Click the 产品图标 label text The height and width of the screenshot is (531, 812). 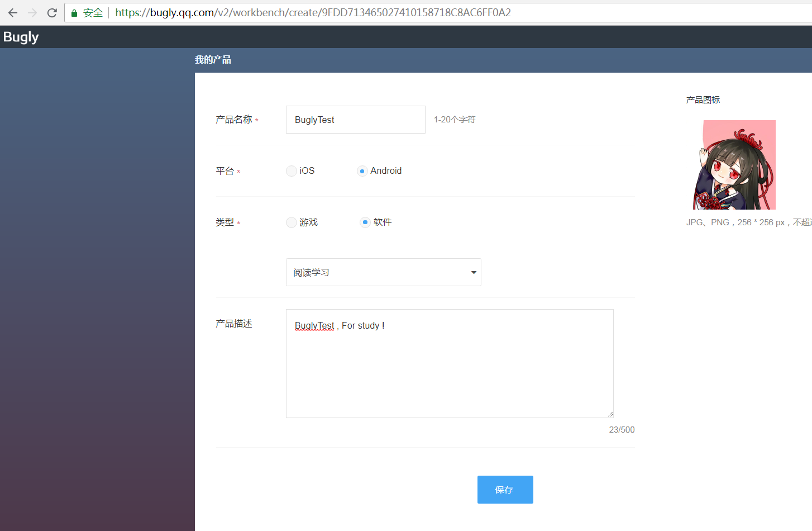click(x=703, y=99)
